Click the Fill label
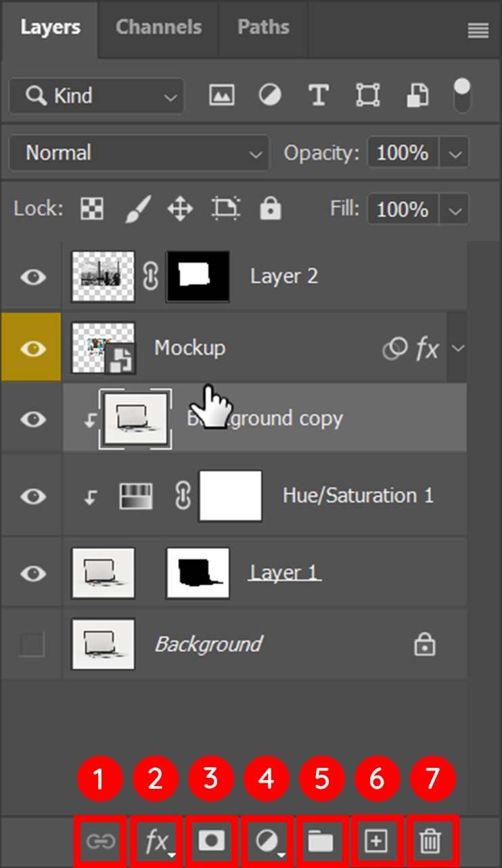Viewport: 502px width, 868px height. point(345,209)
